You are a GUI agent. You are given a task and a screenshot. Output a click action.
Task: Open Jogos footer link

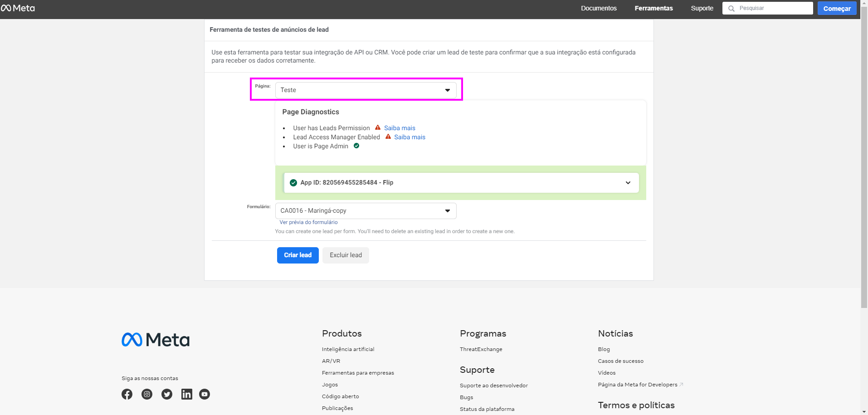(330, 385)
